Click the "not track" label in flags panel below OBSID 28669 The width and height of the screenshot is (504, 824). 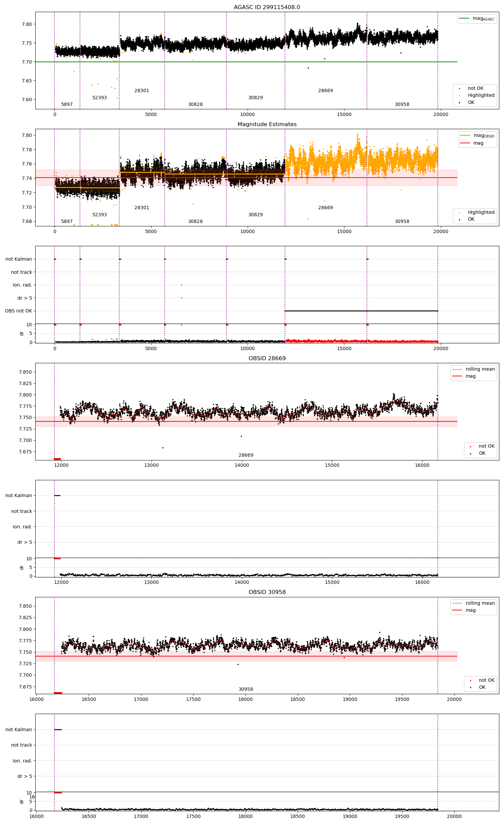[x=22, y=512]
